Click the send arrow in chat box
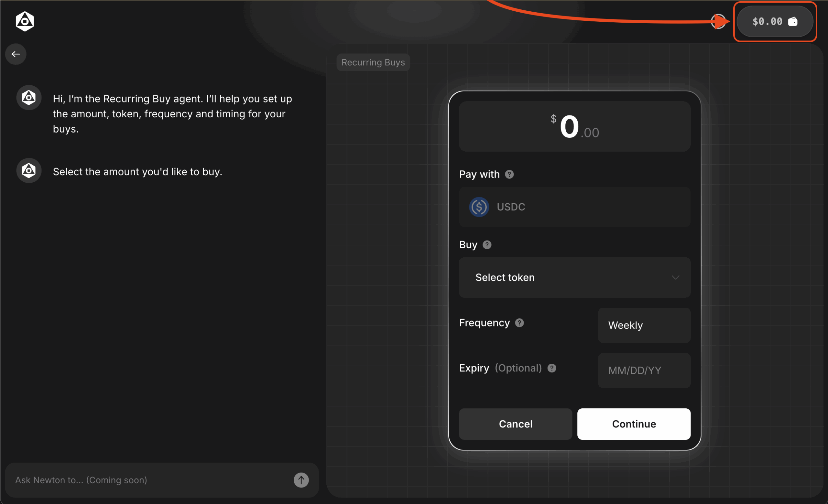828x504 pixels. [301, 480]
